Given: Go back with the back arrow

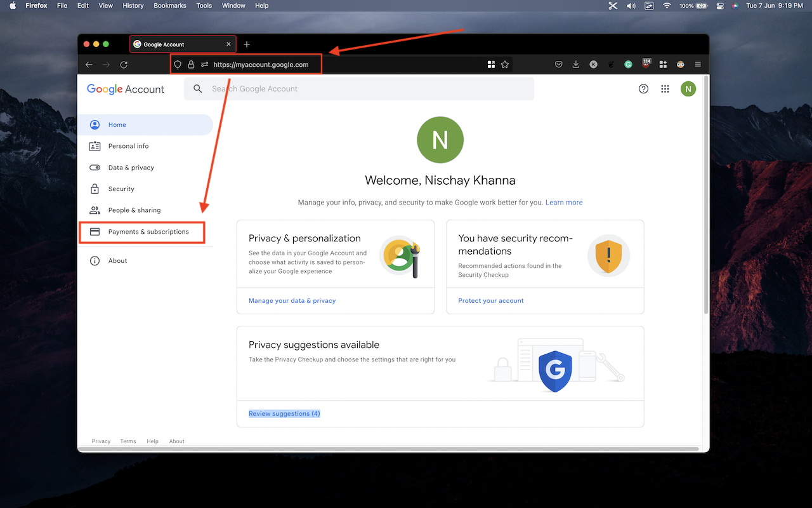Looking at the screenshot, I should pyautogui.click(x=89, y=64).
